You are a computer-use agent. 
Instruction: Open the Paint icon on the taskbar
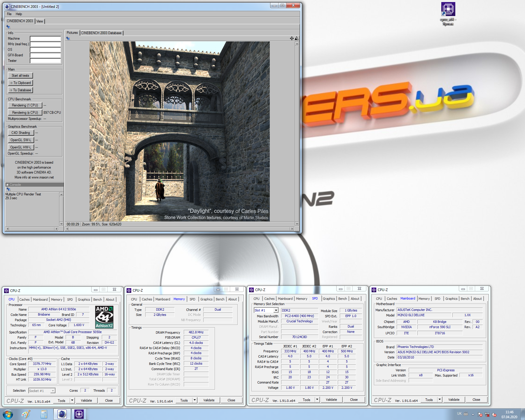pos(26,414)
